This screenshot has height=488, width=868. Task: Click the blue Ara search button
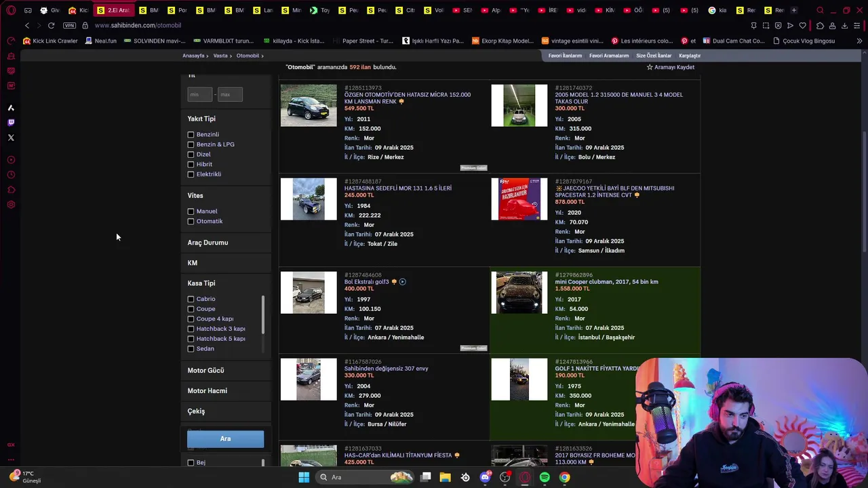225,439
